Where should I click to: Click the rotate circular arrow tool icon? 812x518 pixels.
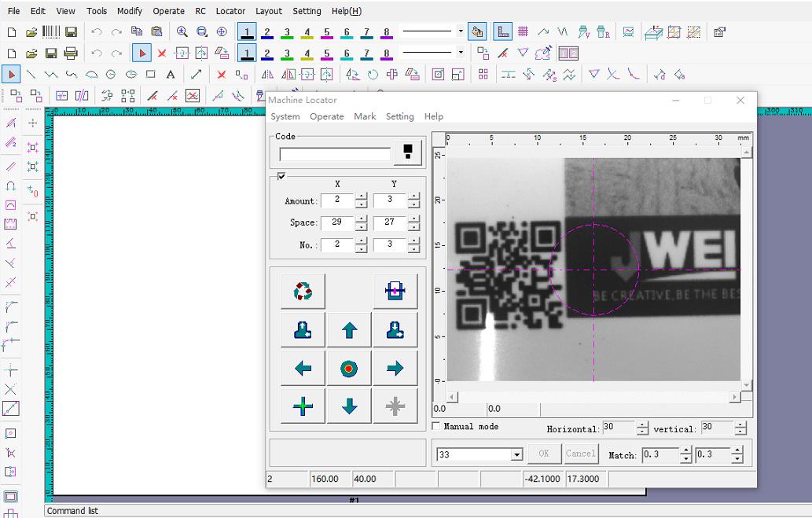click(373, 75)
